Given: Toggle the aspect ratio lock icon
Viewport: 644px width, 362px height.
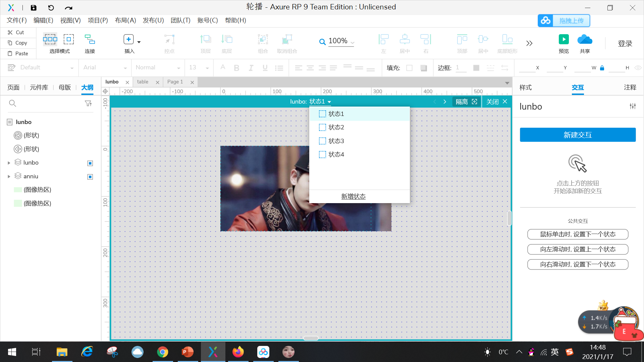Looking at the screenshot, I should (602, 68).
